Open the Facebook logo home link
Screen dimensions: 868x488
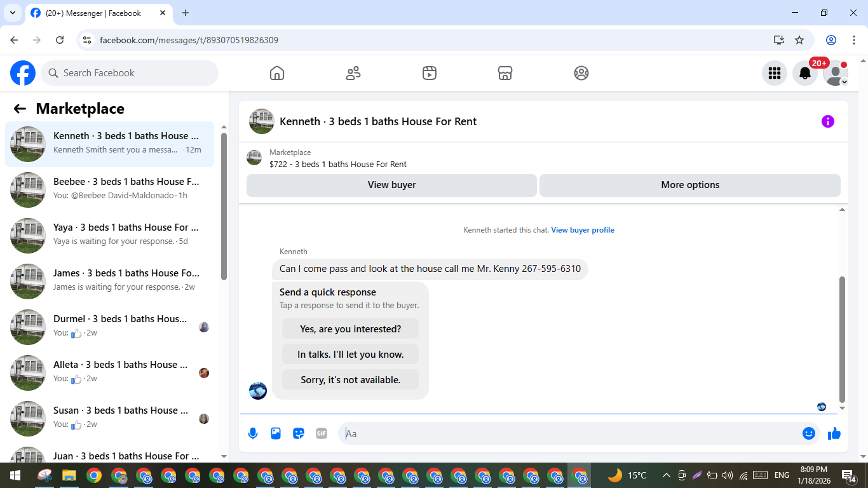(23, 73)
